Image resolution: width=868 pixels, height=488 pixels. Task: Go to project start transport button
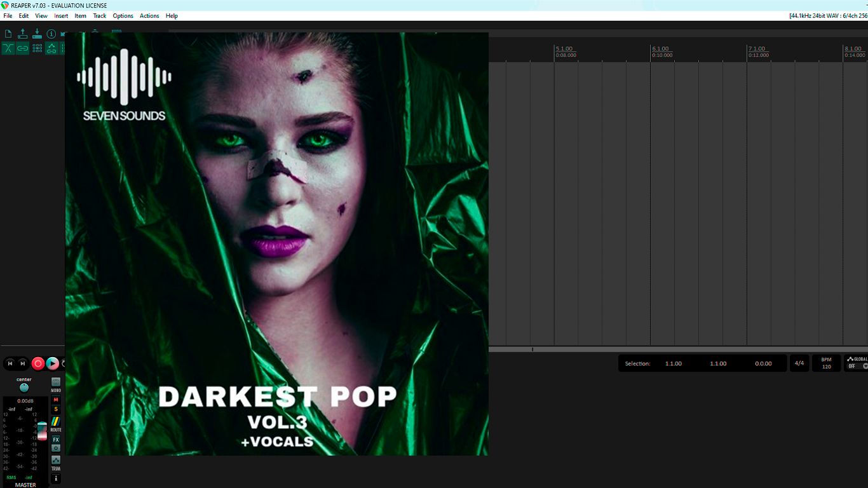[10, 363]
